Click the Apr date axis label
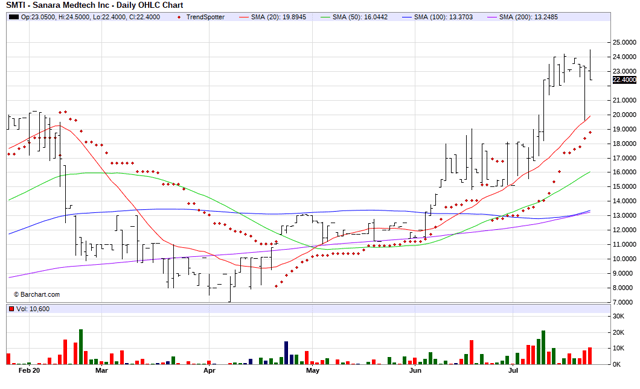The height and width of the screenshot is (389, 640). [209, 371]
